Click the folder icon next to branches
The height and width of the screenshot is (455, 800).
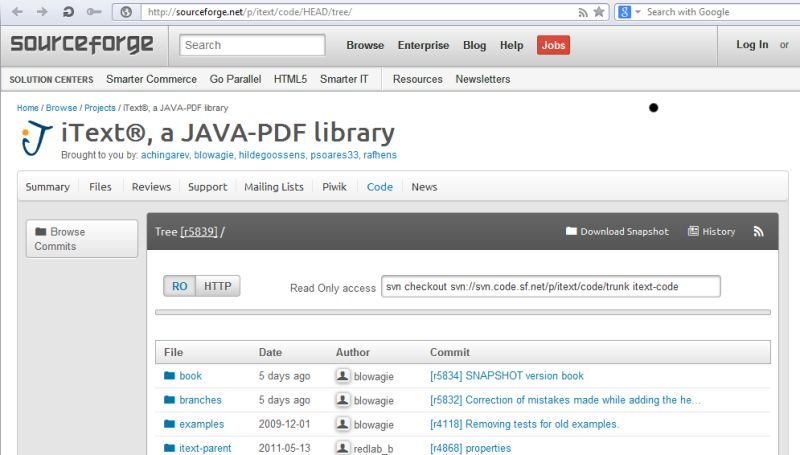click(169, 399)
